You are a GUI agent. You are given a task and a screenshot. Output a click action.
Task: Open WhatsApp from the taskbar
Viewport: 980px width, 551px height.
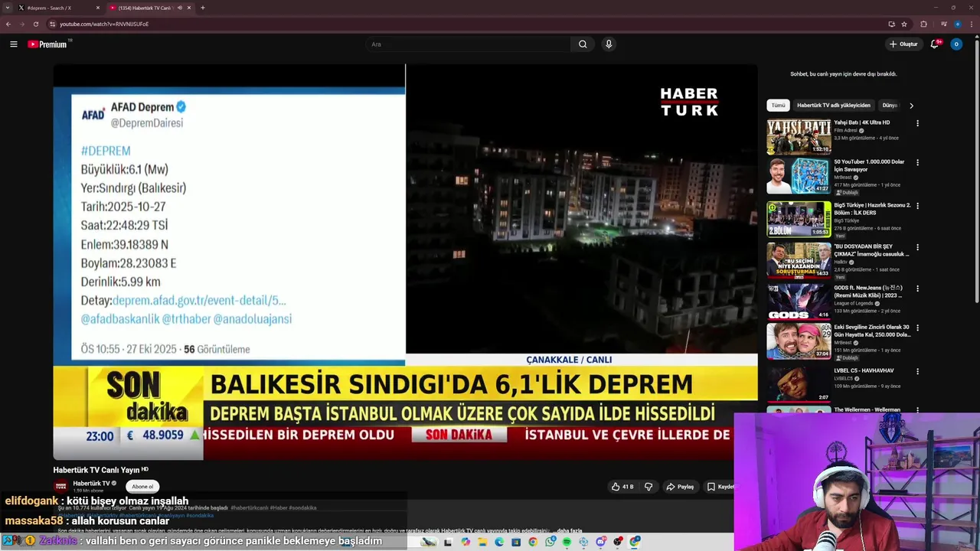tap(550, 542)
